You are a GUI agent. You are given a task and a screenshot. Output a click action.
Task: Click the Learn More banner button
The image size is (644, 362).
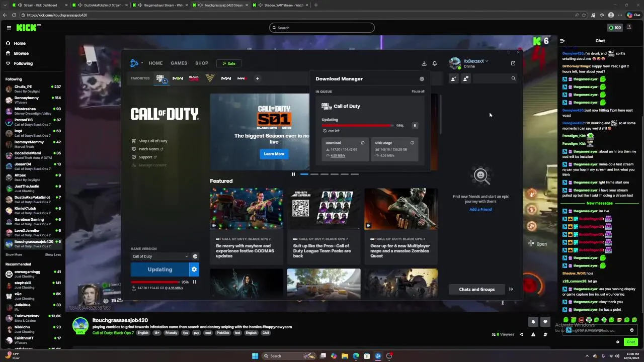click(x=274, y=154)
